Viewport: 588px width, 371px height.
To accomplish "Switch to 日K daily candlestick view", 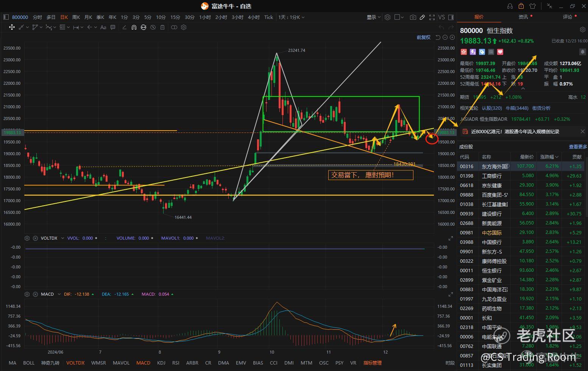I will click(64, 17).
